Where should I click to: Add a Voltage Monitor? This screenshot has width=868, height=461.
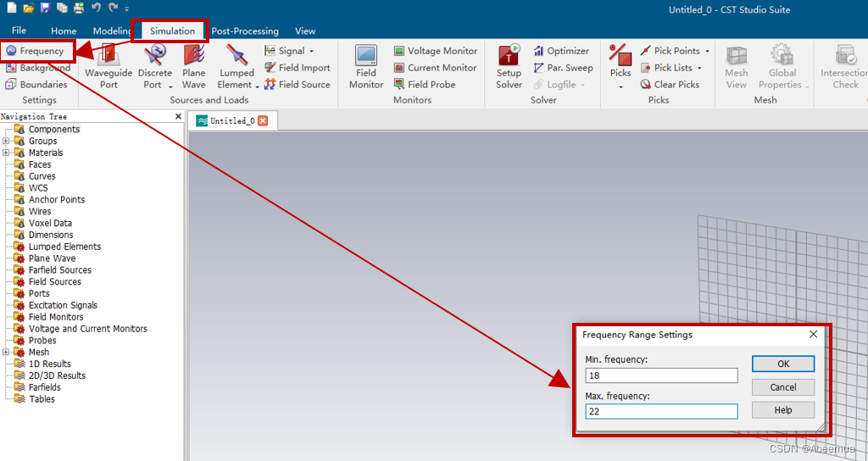click(x=435, y=51)
